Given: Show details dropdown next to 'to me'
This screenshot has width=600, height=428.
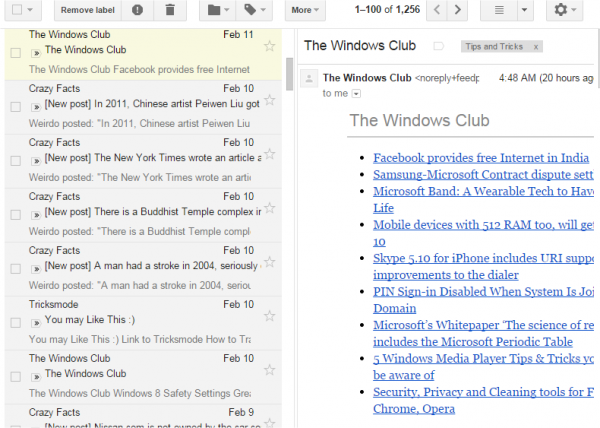Looking at the screenshot, I should point(356,94).
